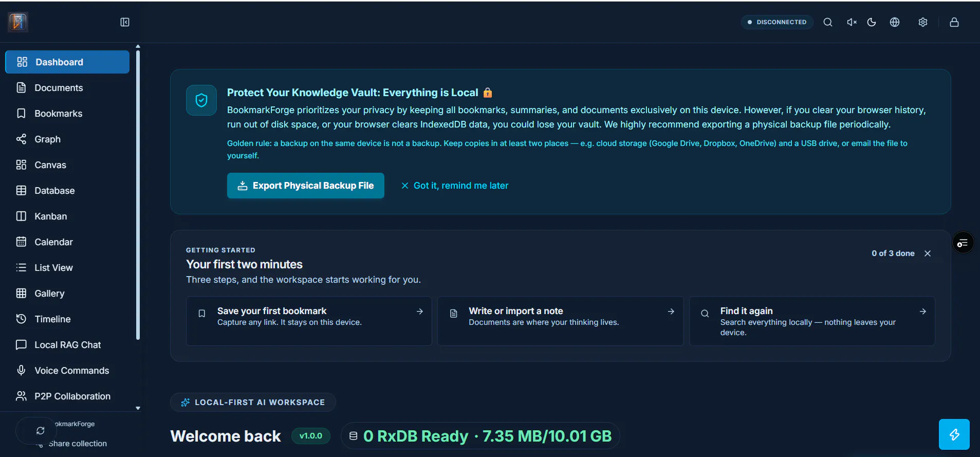
Task: Click the 0 of 3 done counter
Action: click(x=893, y=253)
